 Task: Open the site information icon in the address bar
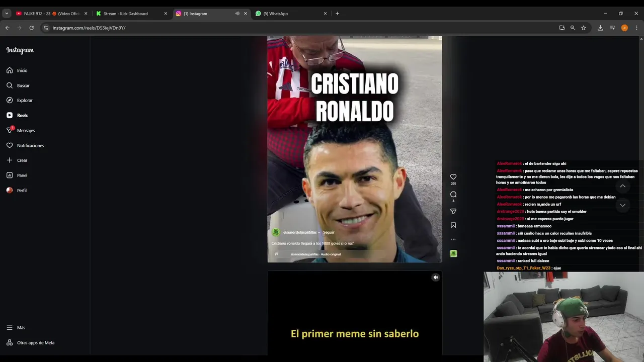tap(46, 28)
